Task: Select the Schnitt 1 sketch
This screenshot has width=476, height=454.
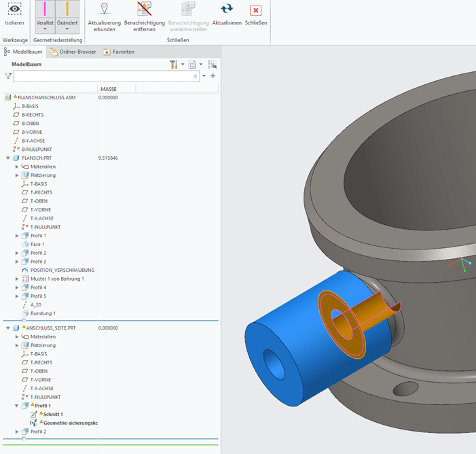Action: (53, 414)
